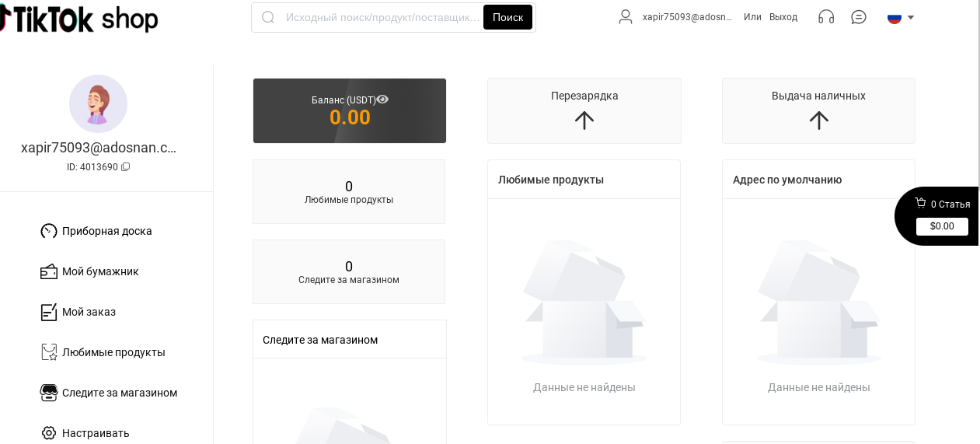Open Любимые продукты sidebar item
The width and height of the screenshot is (980, 444).
click(x=113, y=352)
